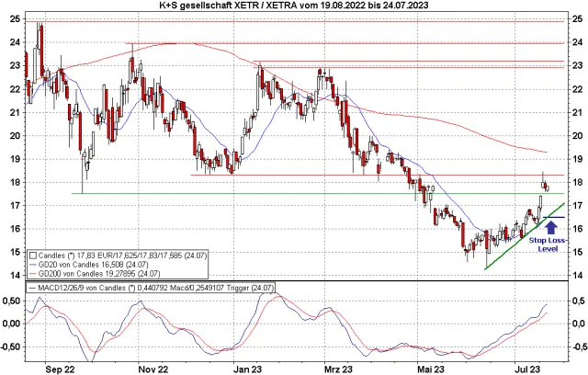
Task: Click the MACD12/26/9 von Candles legend entry
Action: (x=151, y=288)
